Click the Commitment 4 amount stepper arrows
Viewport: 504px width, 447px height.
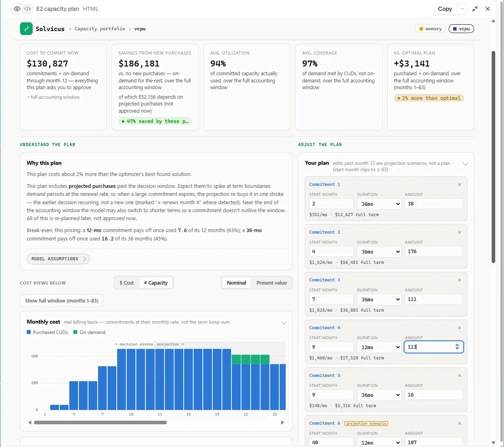[457, 347]
